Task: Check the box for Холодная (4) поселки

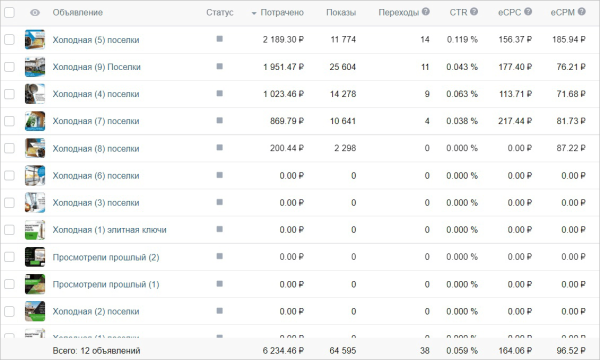Action: tap(9, 94)
